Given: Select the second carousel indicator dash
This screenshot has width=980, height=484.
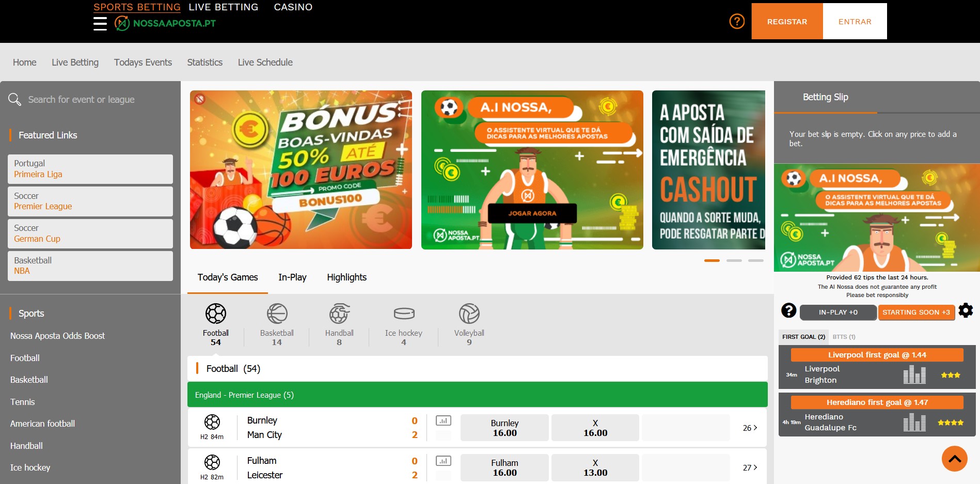Looking at the screenshot, I should point(734,260).
